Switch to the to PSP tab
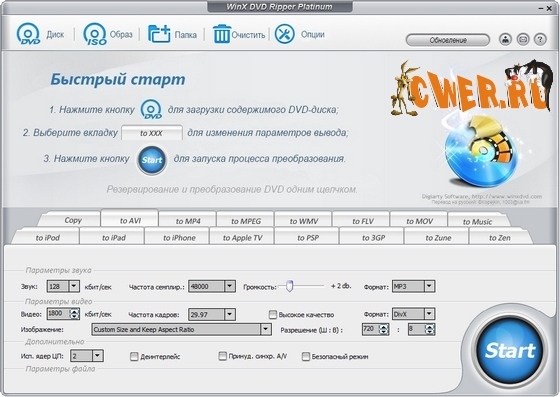Image resolution: width=560 pixels, height=397 pixels. pyautogui.click(x=308, y=237)
